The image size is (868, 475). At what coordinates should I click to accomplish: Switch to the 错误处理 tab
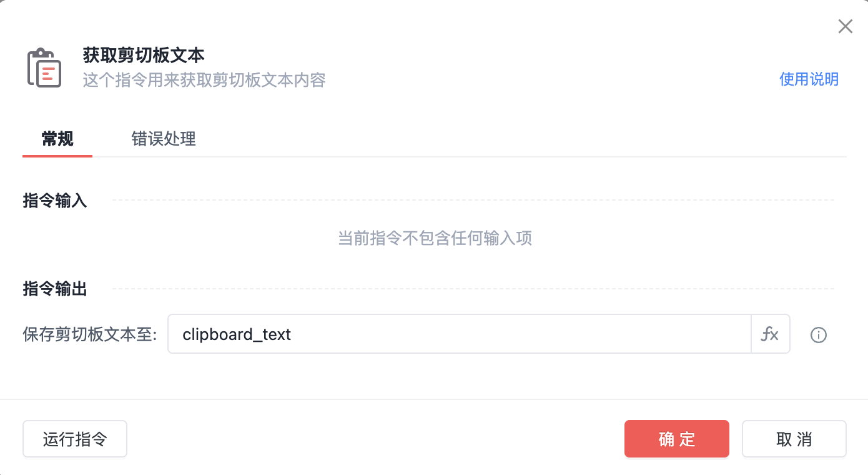pyautogui.click(x=164, y=139)
